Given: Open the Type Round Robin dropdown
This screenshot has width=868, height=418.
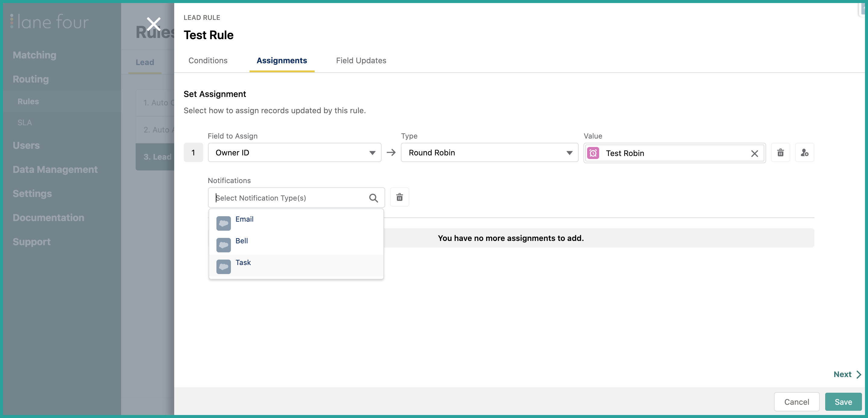Looking at the screenshot, I should click(489, 153).
